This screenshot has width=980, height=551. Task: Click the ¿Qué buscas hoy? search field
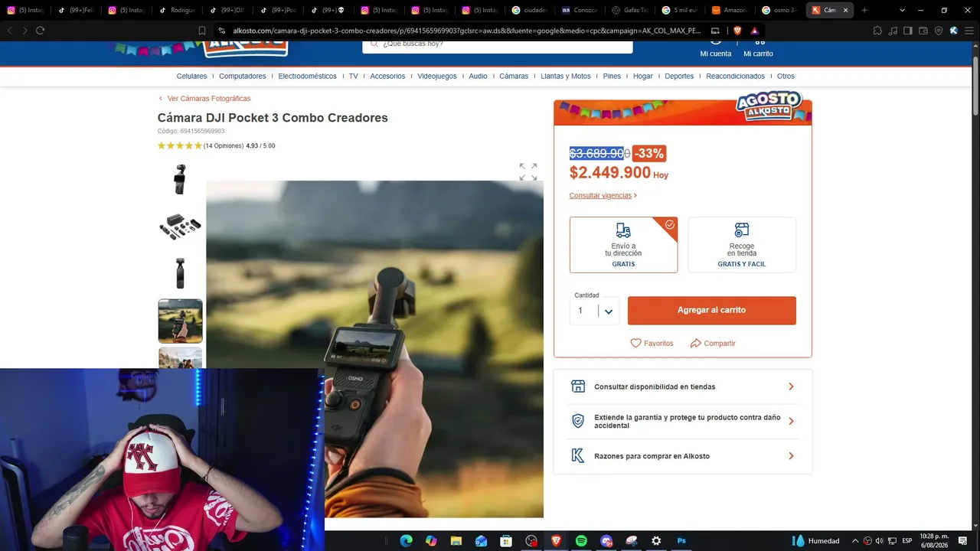pos(498,44)
